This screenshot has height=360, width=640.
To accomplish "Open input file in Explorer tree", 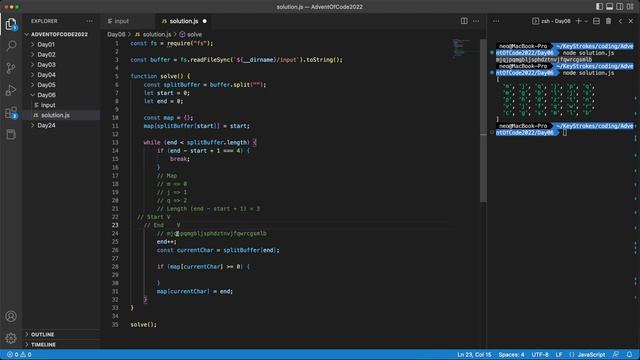I will [x=61, y=105].
